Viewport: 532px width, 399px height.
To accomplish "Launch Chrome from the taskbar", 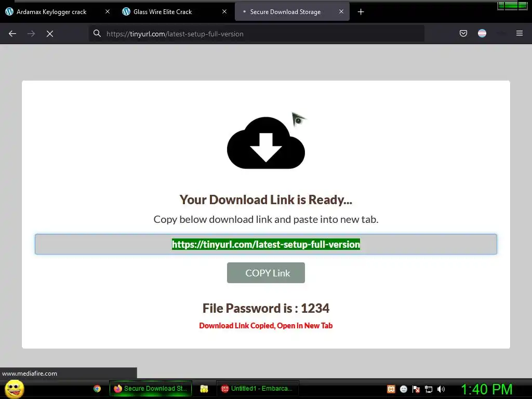I will (x=97, y=389).
